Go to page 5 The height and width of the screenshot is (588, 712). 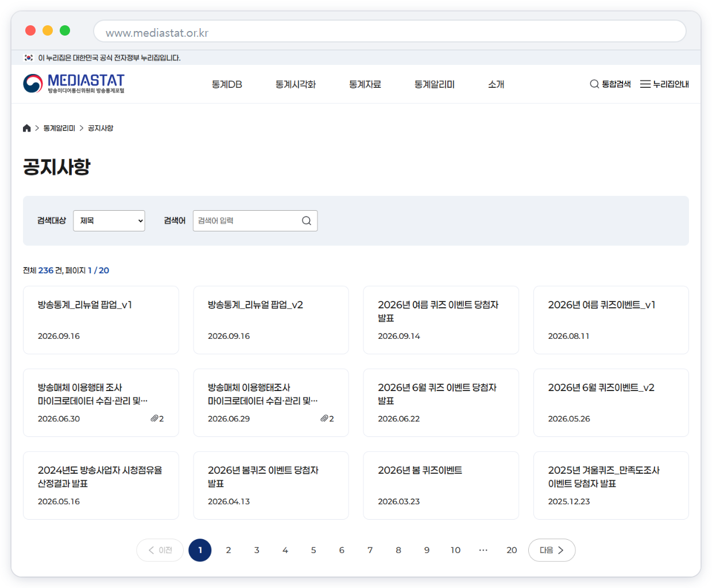(x=314, y=550)
